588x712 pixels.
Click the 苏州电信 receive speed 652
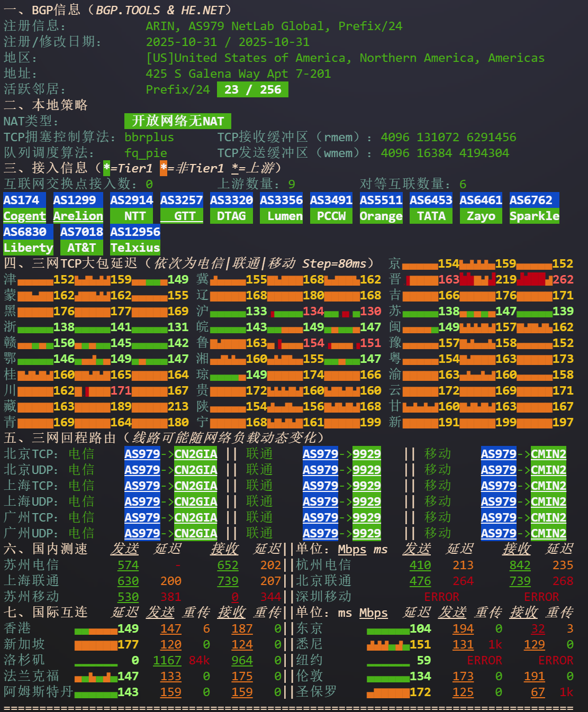coord(228,565)
